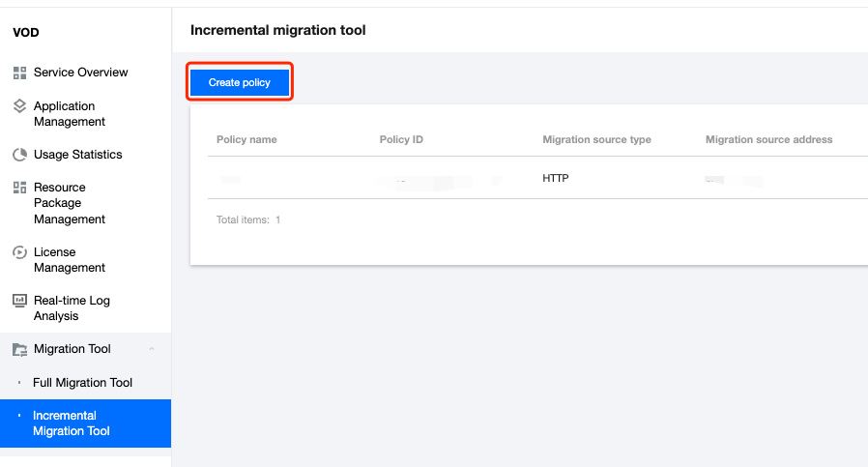The image size is (868, 467).
Task: Click the Migration source type header
Action: click(x=596, y=139)
